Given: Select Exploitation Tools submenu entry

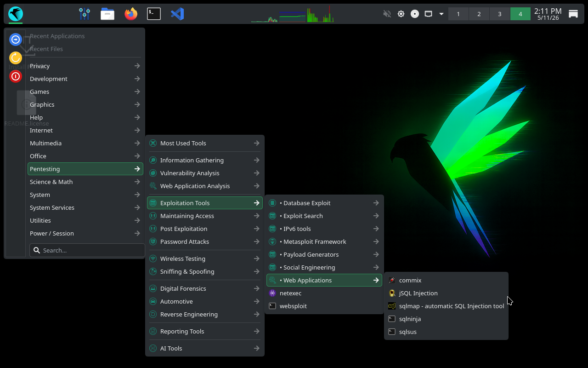Looking at the screenshot, I should point(205,203).
